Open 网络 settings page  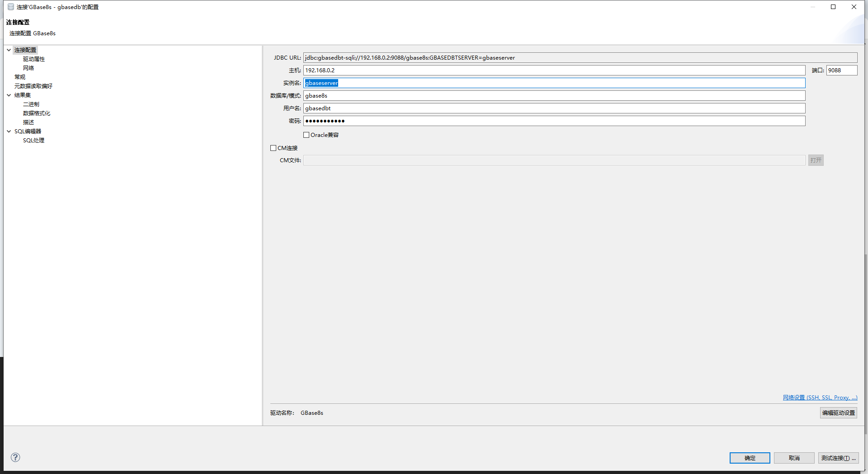28,68
